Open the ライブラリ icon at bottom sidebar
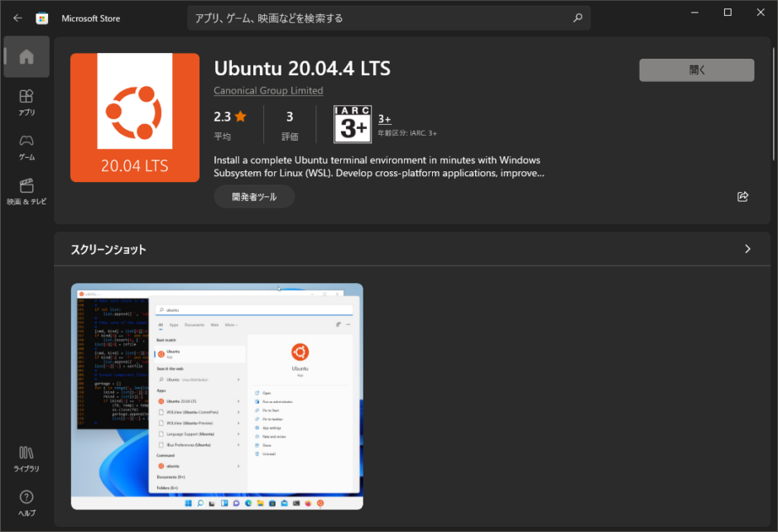Screen dimensions: 778x532 [x=26, y=460]
